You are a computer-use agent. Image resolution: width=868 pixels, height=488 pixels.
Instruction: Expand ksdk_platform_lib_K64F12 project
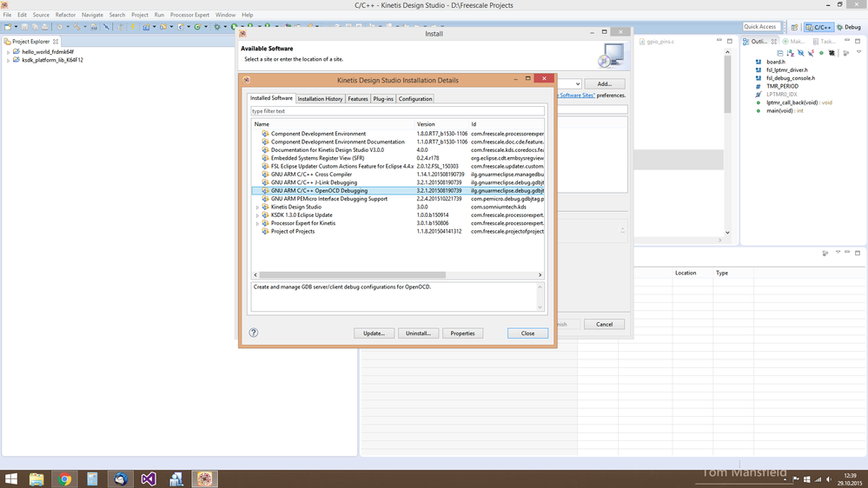point(9,60)
